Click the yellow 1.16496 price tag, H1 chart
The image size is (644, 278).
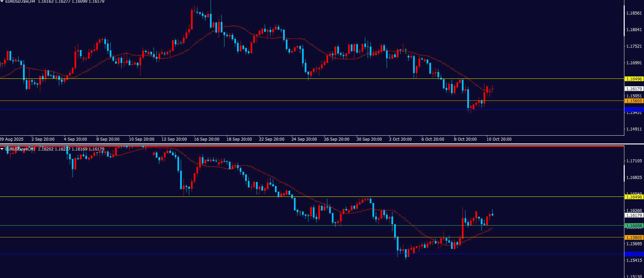coord(634,197)
